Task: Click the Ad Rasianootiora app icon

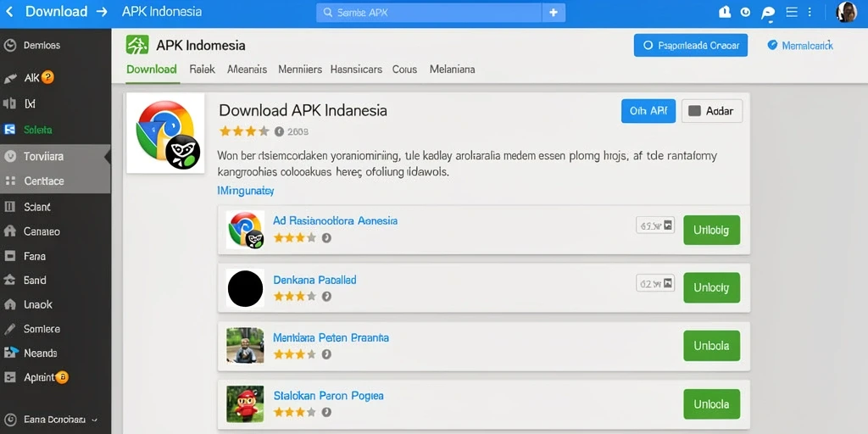Action: pos(245,230)
